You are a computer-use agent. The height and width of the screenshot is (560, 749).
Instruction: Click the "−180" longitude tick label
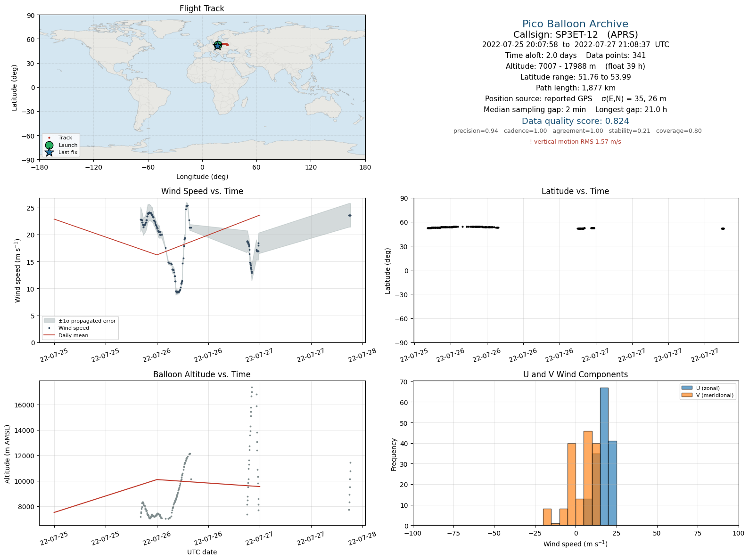pyautogui.click(x=39, y=167)
